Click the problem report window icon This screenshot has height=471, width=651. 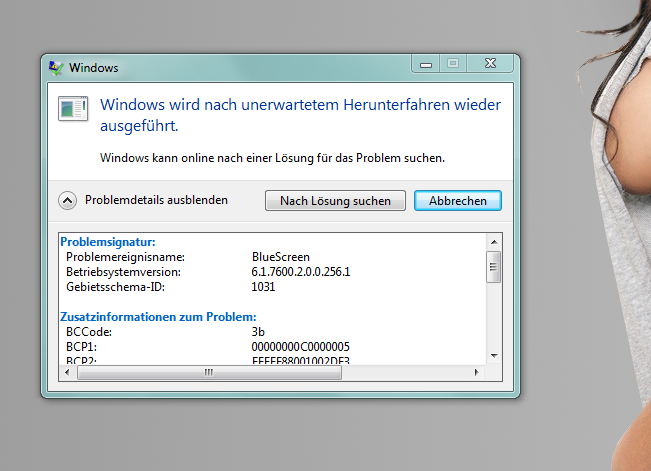pyautogui.click(x=73, y=108)
